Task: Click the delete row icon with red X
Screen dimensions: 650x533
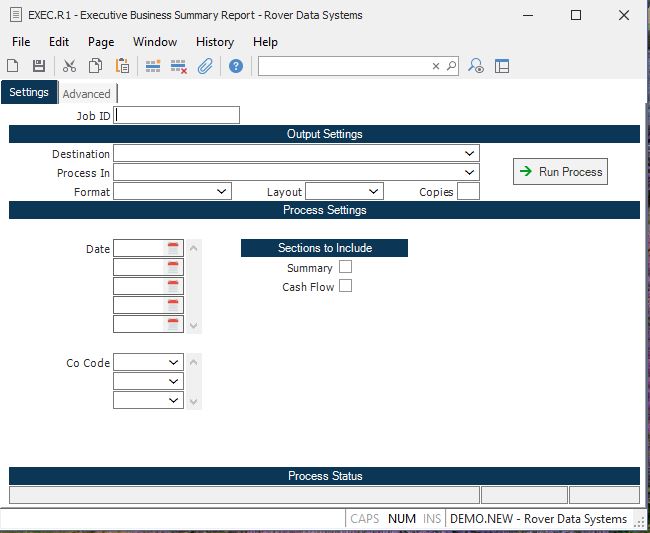Action: pos(179,66)
